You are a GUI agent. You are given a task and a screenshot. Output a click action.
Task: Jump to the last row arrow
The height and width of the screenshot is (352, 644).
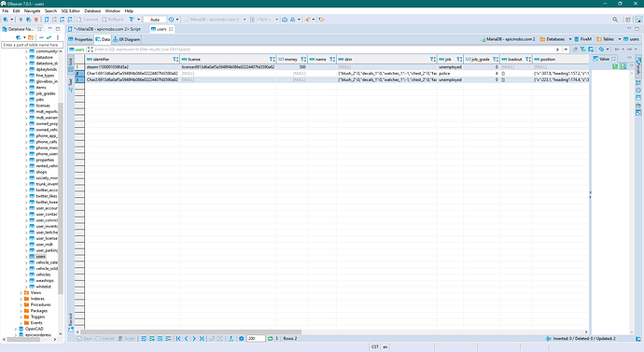[x=202, y=338]
